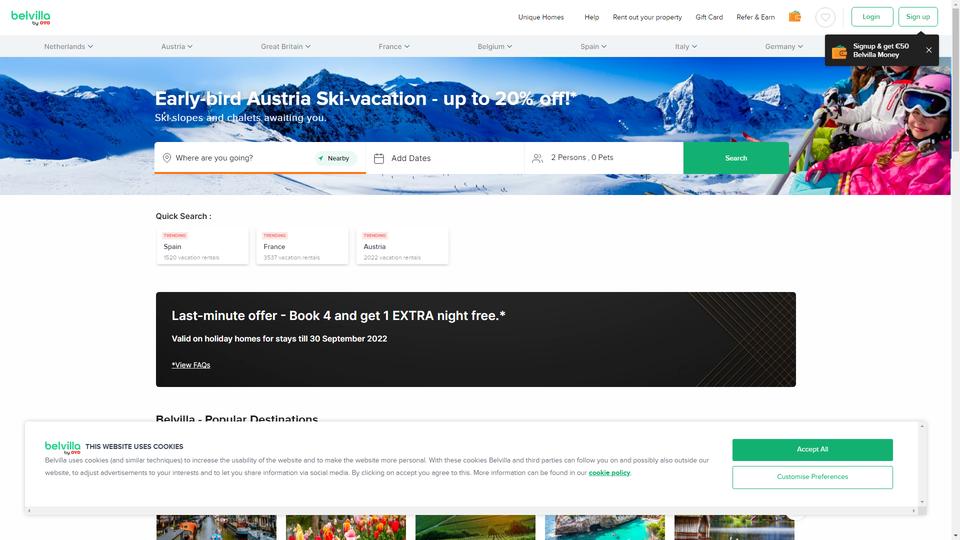This screenshot has height=540, width=960.
Task: Select the France quick search card
Action: point(302,246)
